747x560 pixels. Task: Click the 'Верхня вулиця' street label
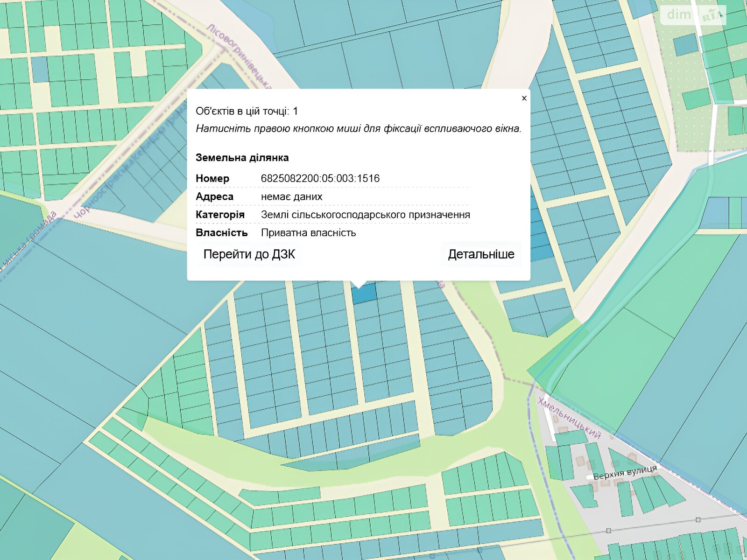coord(625,472)
